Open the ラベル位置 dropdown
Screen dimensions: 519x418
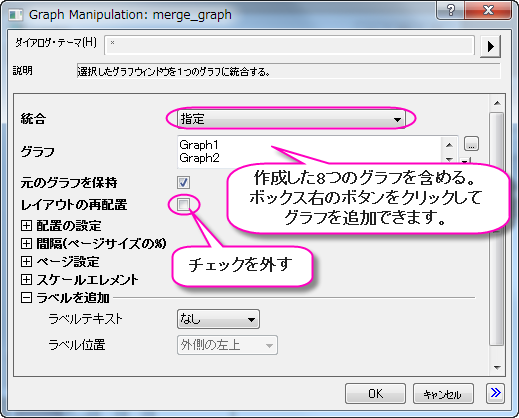coord(227,345)
